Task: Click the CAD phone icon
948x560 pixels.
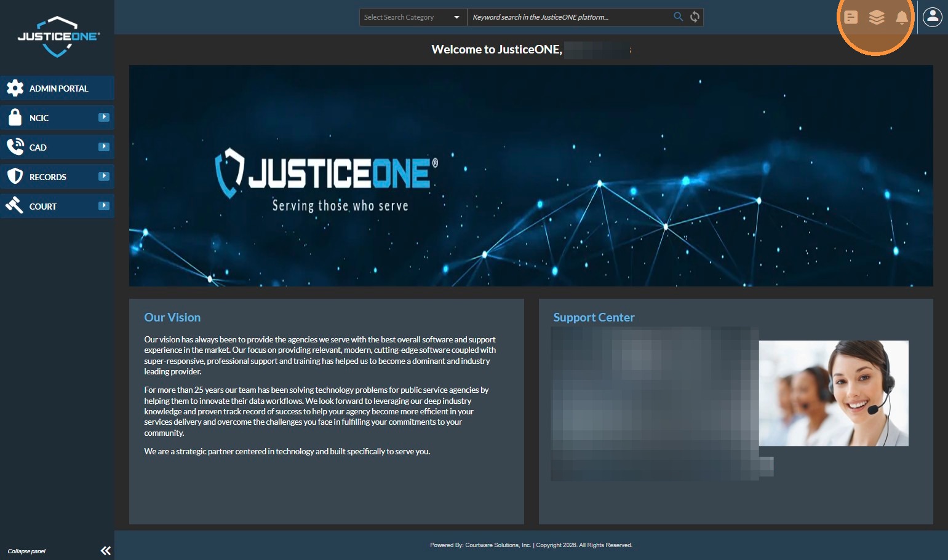Action: [15, 146]
